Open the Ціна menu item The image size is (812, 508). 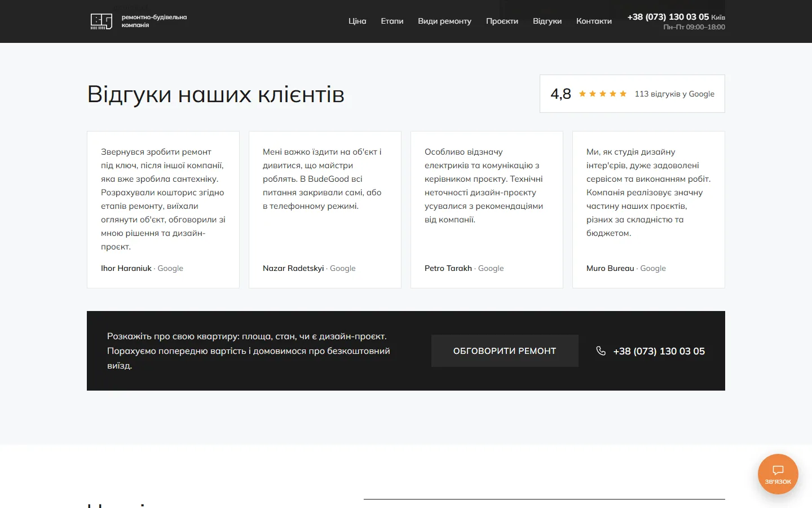[358, 21]
